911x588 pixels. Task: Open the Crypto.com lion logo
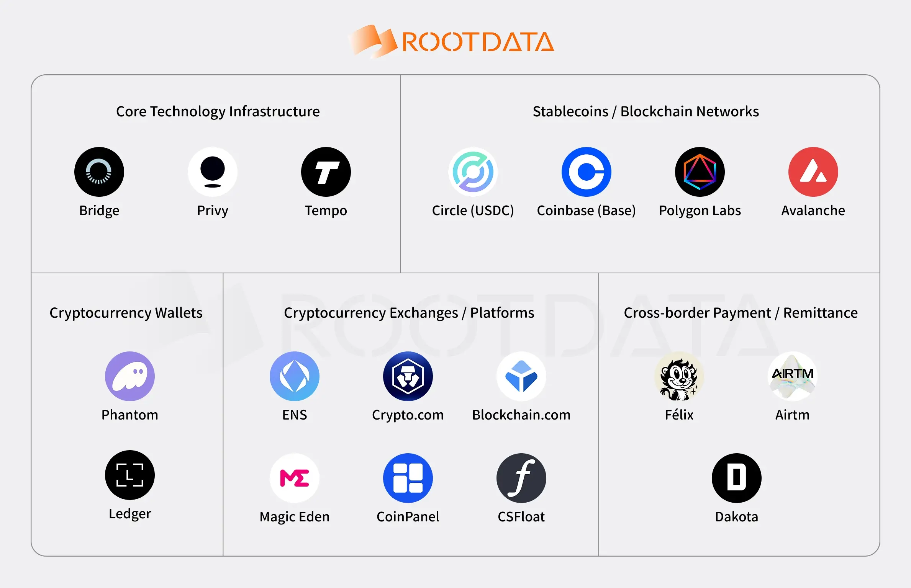(408, 376)
